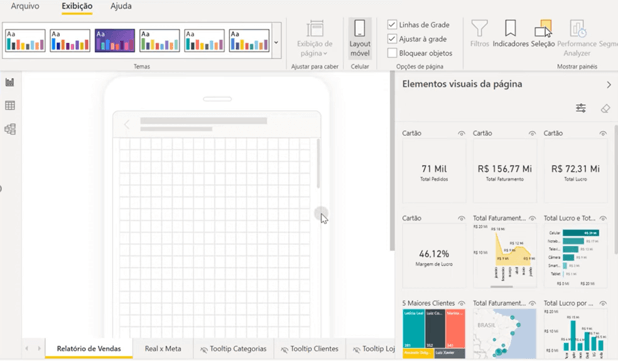Screen dimensions: 618x361
Task: Click the phone canvas vertical scrollbar
Action: pos(318,163)
